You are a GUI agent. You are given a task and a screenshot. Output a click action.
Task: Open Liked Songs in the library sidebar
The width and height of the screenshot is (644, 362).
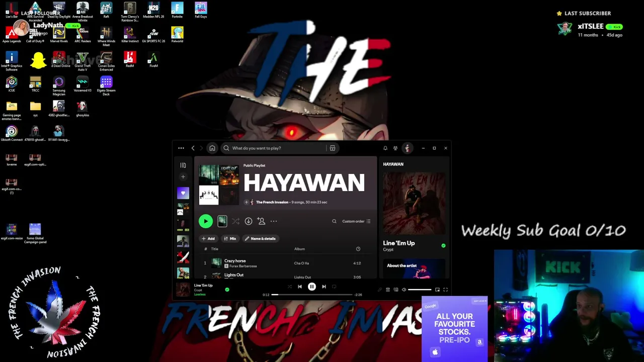[183, 193]
